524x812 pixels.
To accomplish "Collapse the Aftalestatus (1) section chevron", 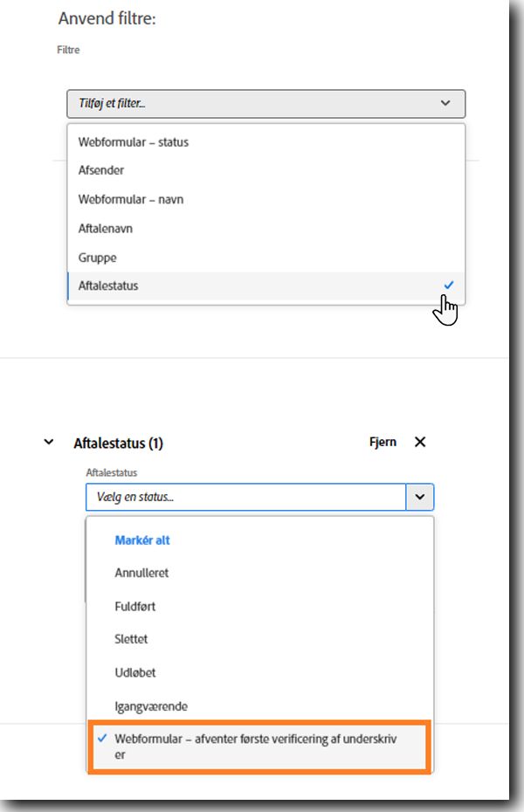I will (49, 443).
